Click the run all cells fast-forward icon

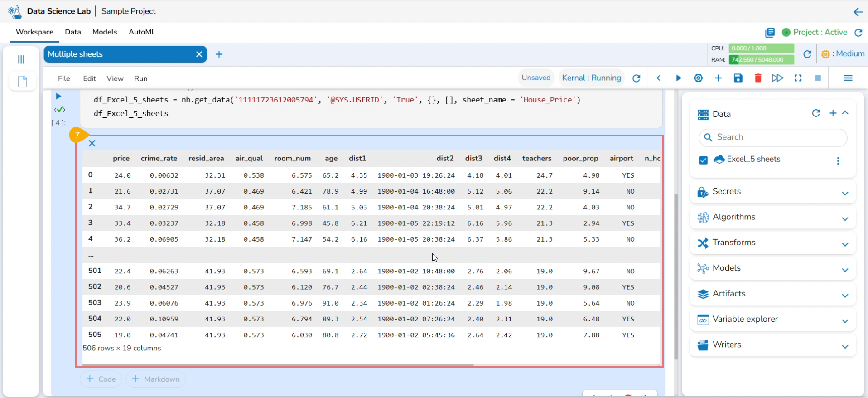[x=777, y=78]
